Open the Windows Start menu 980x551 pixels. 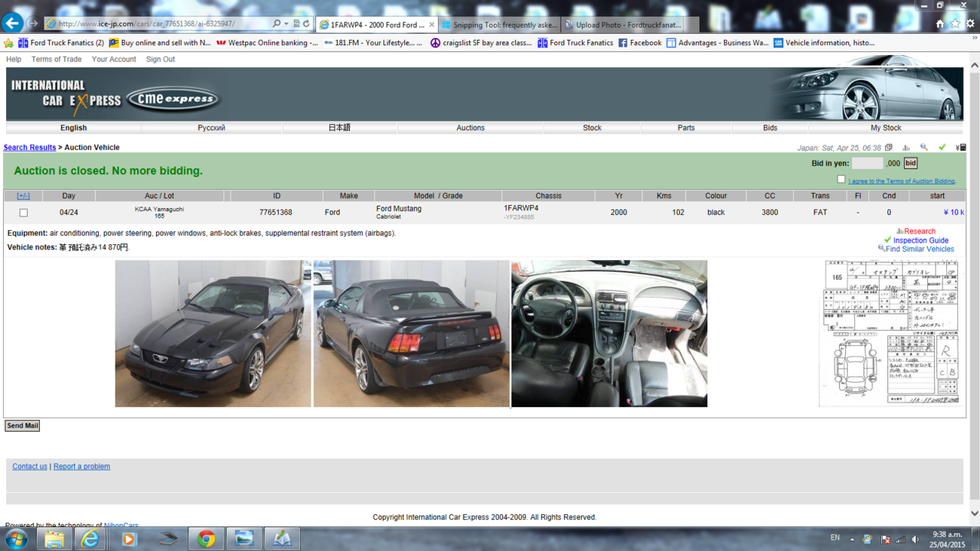[x=16, y=539]
